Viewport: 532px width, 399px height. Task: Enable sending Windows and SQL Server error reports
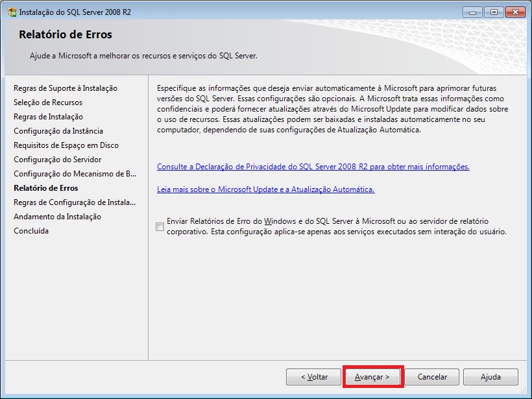[160, 226]
